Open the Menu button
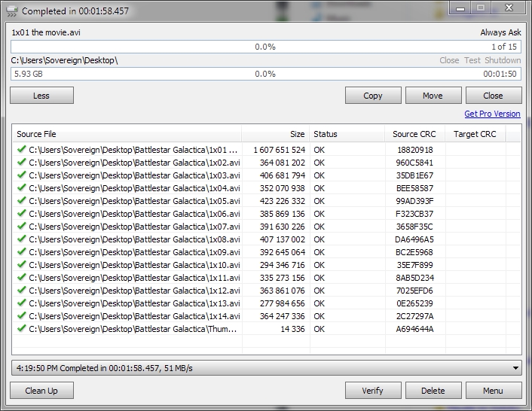Image resolution: width=532 pixels, height=411 pixels. (x=494, y=391)
